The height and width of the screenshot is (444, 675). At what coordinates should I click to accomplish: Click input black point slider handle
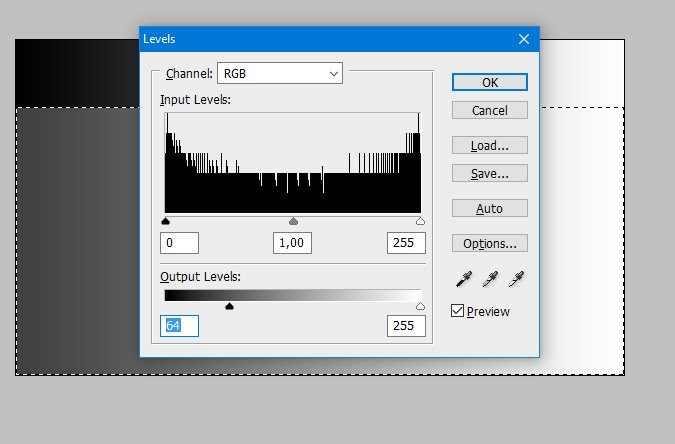pyautogui.click(x=166, y=221)
